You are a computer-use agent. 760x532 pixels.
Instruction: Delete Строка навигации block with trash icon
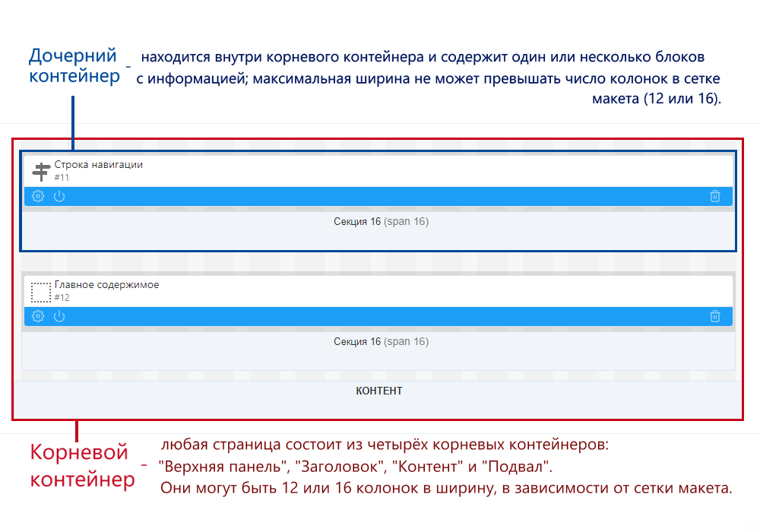pos(714,197)
